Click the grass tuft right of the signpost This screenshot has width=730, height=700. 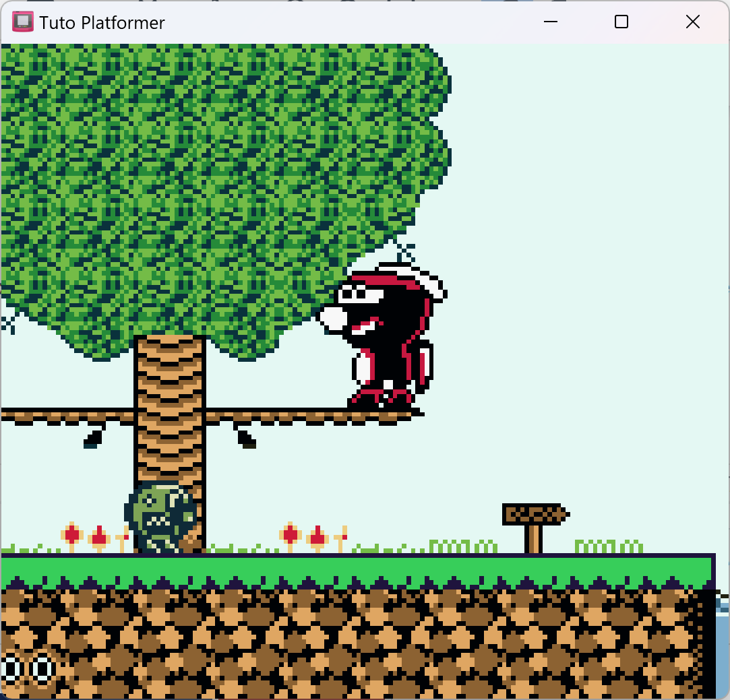click(x=608, y=546)
